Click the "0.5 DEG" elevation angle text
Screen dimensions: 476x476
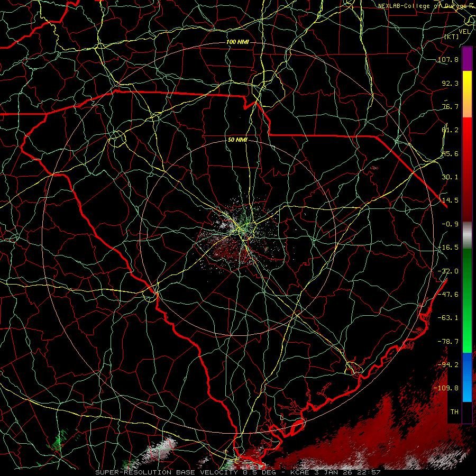[x=260, y=472]
